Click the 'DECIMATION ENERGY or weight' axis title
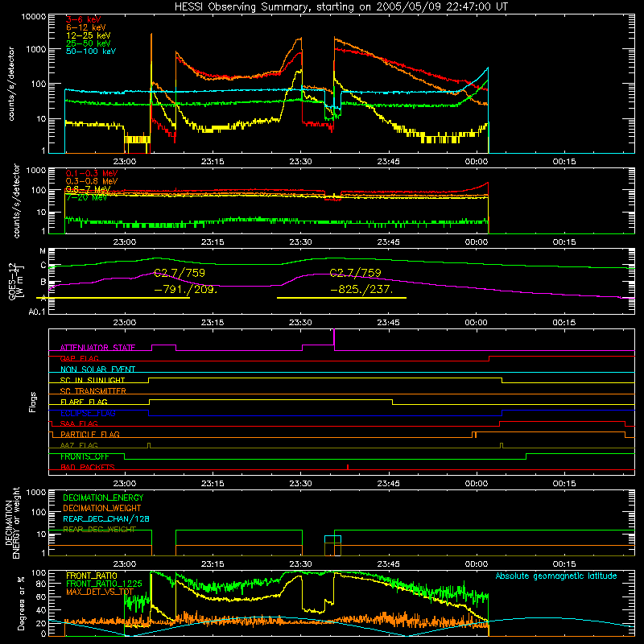This screenshot has width=644, height=644. click(x=12, y=522)
